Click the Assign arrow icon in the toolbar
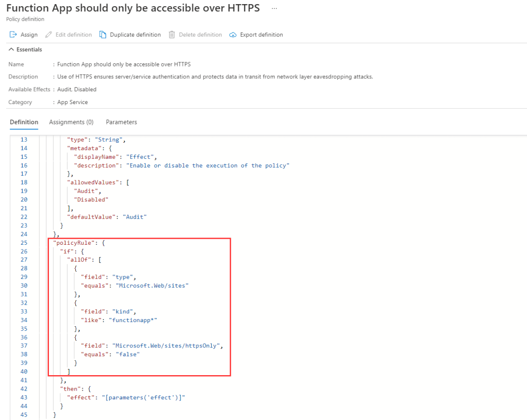The image size is (527, 420). pyautogui.click(x=13, y=35)
